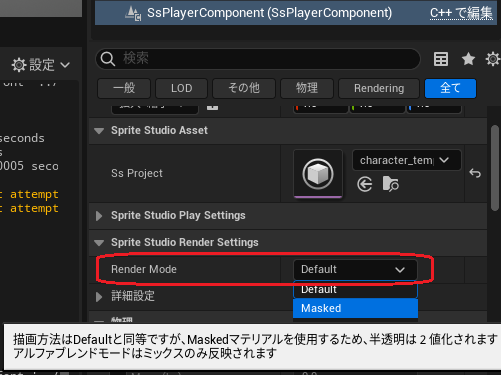The width and height of the screenshot is (501, 375).
Task: Click the Ss Project asset thumbnail
Action: click(x=318, y=174)
